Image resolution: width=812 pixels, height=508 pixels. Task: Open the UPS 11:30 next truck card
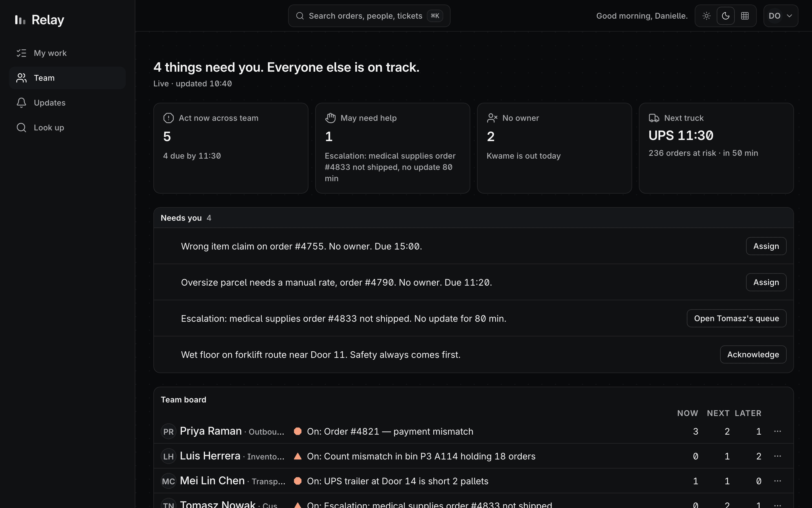pyautogui.click(x=716, y=148)
